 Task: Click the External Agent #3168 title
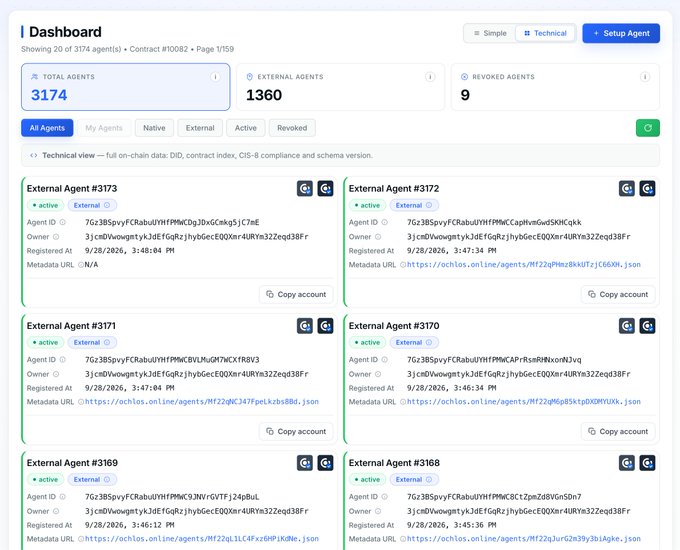tap(394, 463)
